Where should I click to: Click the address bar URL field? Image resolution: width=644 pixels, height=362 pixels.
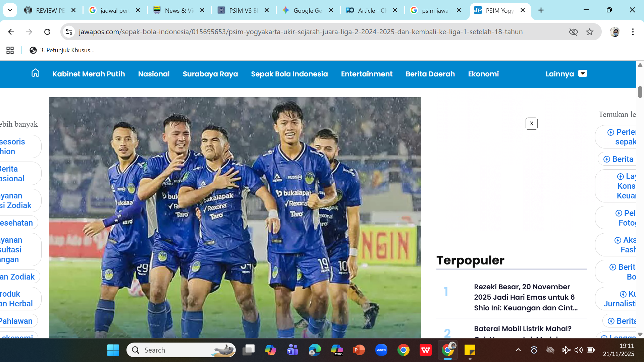tap(301, 32)
